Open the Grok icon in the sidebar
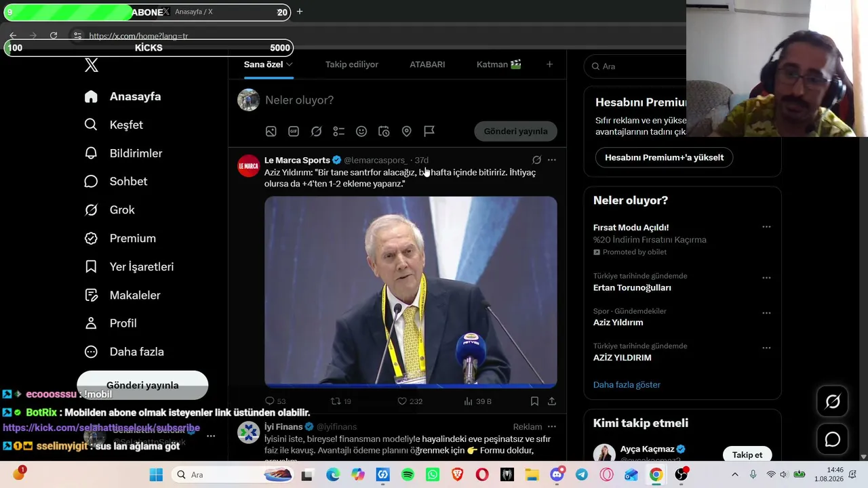 [x=91, y=209]
